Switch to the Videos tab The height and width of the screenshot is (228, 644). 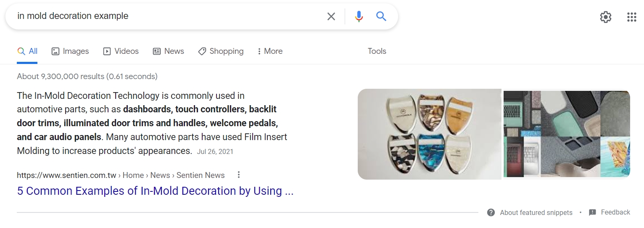pos(121,51)
